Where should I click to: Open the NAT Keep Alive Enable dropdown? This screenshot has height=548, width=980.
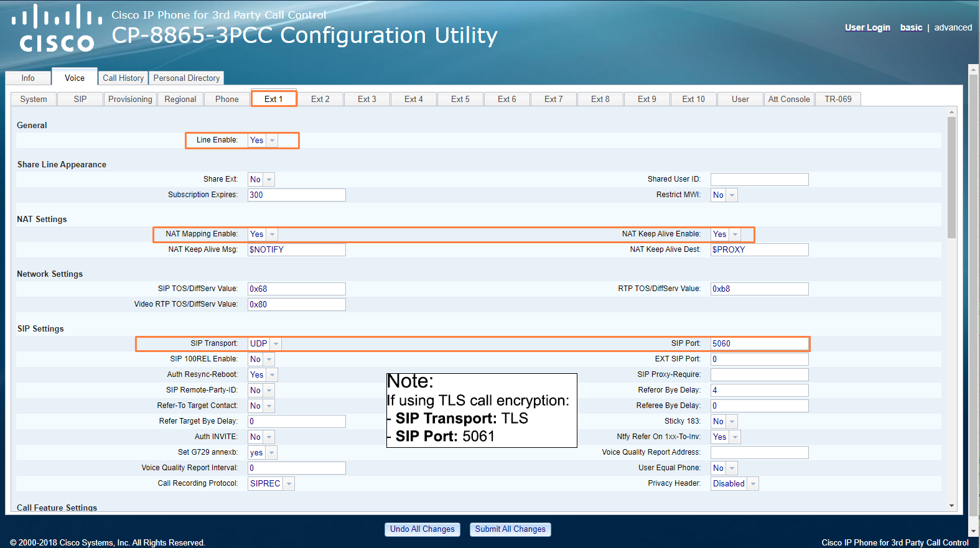726,235
